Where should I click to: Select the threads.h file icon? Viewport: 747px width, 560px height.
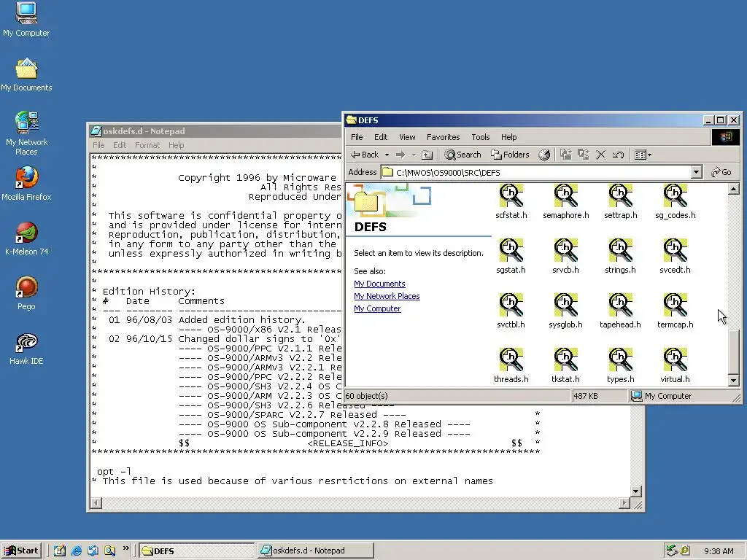511,360
